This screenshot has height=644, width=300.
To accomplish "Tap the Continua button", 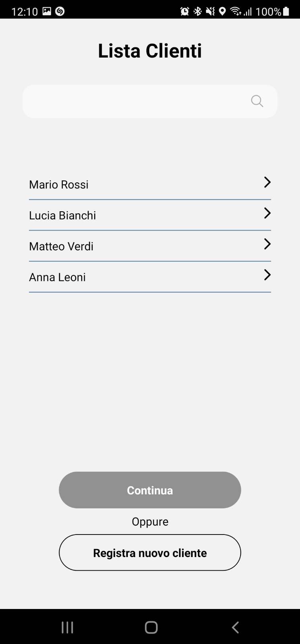I will [150, 490].
